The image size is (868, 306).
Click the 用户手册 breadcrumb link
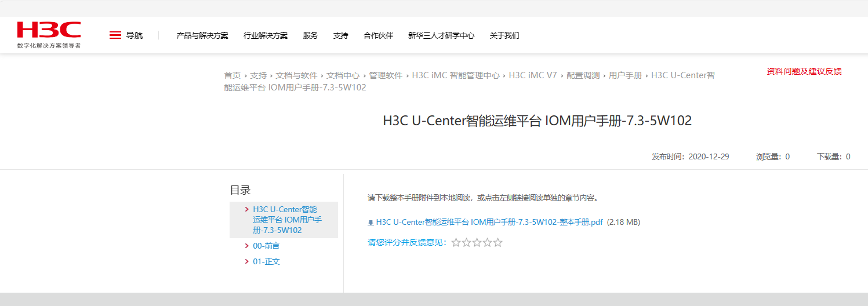pyautogui.click(x=626, y=75)
